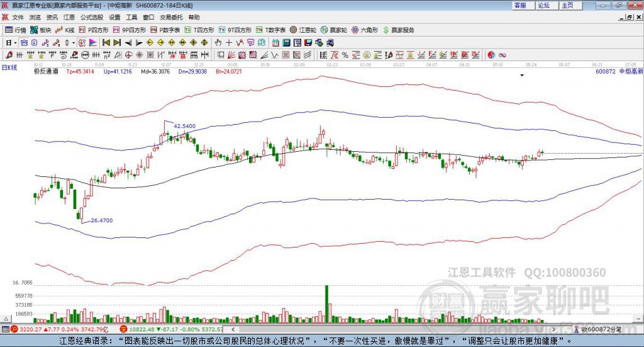Click the 收600872分笔 status bar entry
Image resolution: width=644 pixels, height=347 pixels.
(x=597, y=329)
